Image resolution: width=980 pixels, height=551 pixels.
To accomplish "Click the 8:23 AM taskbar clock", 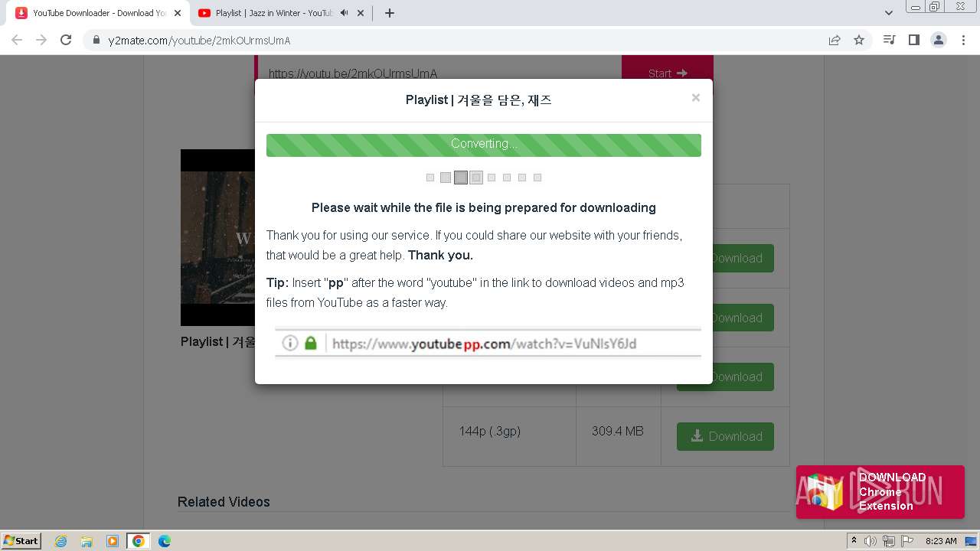I will pyautogui.click(x=941, y=541).
